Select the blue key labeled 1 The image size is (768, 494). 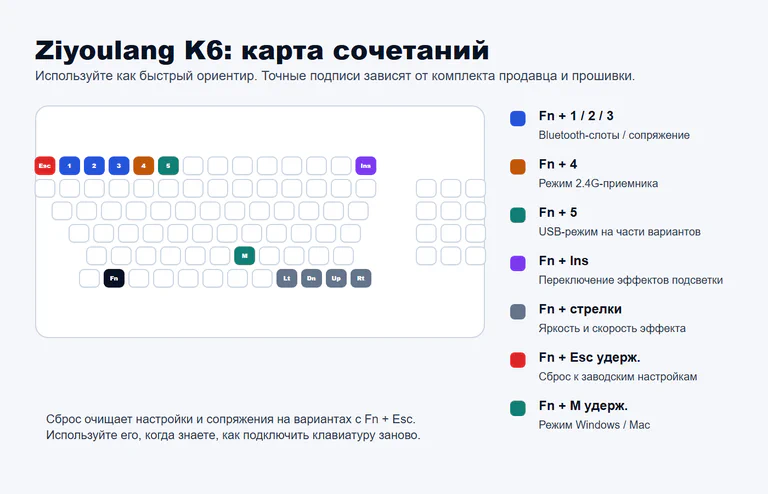click(70, 165)
